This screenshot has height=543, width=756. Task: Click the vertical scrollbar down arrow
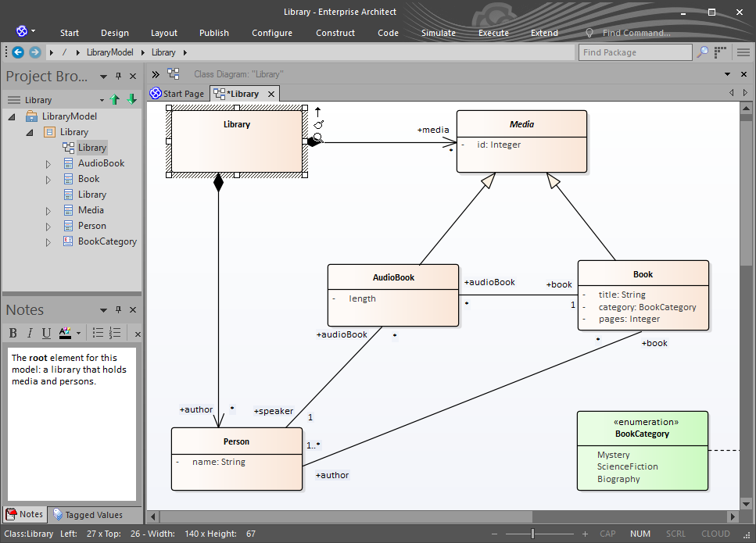coord(747,505)
